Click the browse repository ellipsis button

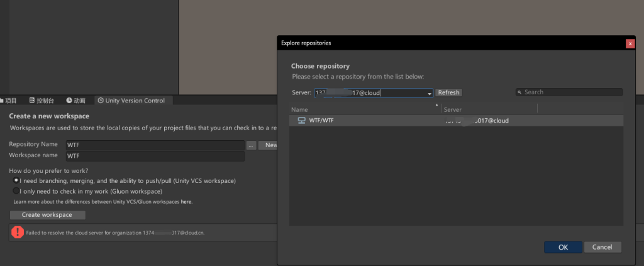pyautogui.click(x=251, y=145)
